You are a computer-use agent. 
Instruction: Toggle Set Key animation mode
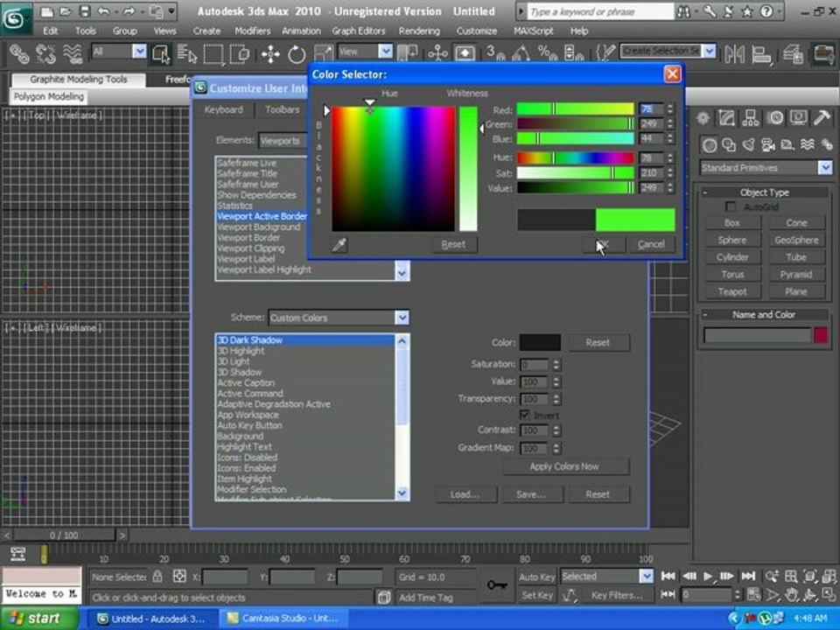coord(536,595)
